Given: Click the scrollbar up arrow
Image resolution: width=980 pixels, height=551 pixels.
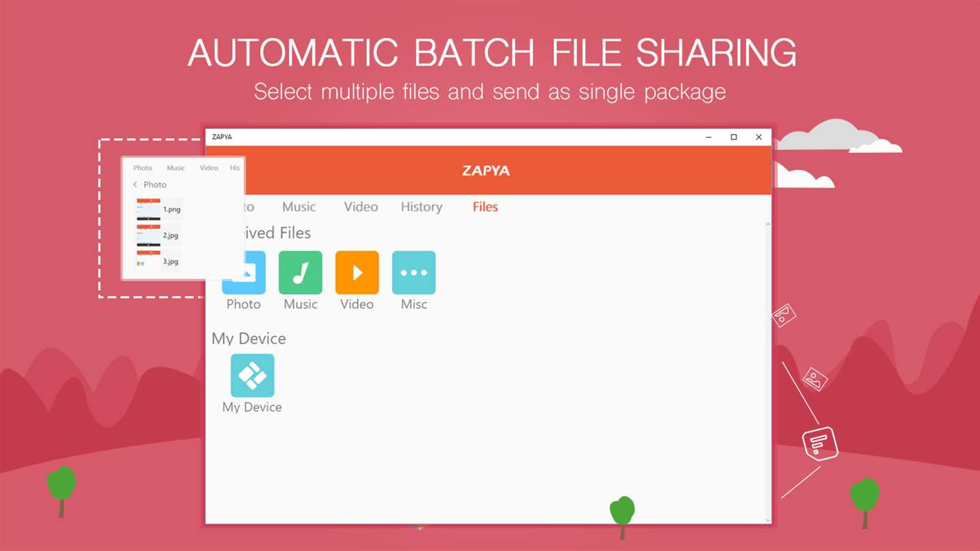Looking at the screenshot, I should (x=768, y=224).
